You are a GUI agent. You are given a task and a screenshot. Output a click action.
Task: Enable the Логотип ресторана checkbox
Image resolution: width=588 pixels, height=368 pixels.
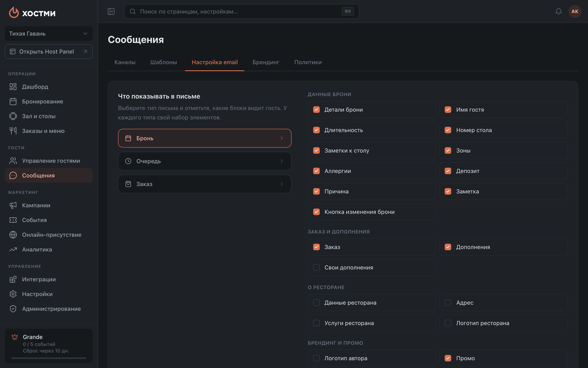click(448, 323)
